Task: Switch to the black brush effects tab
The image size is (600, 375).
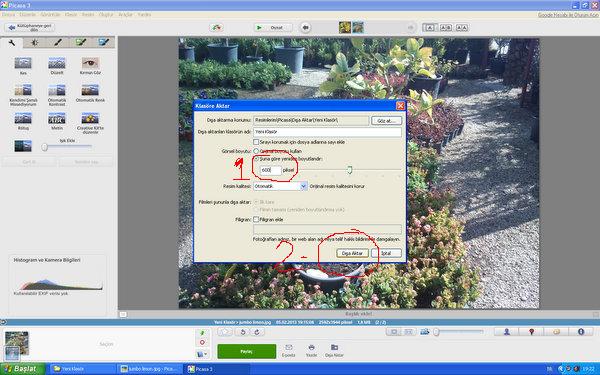Action: click(x=58, y=42)
